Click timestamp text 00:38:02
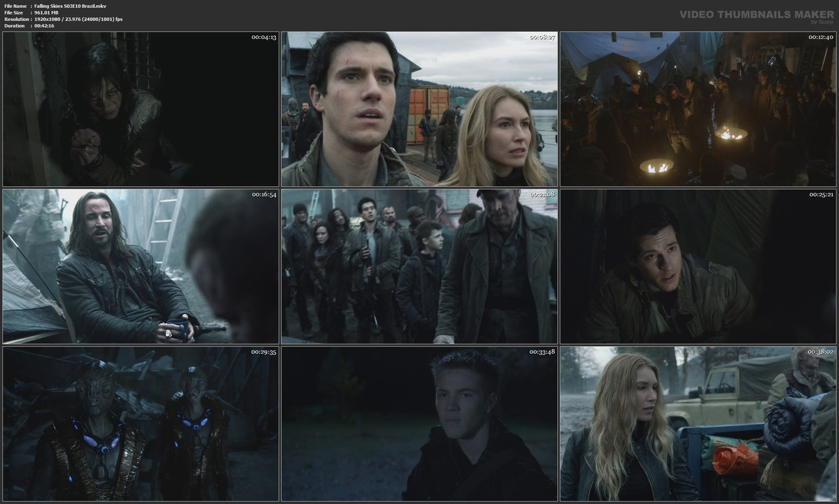Screen dimensions: 839x504 821,352
